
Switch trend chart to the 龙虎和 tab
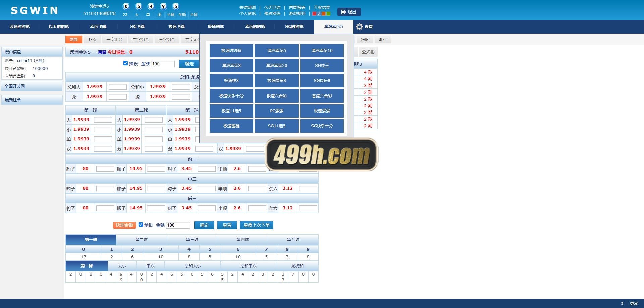297,266
